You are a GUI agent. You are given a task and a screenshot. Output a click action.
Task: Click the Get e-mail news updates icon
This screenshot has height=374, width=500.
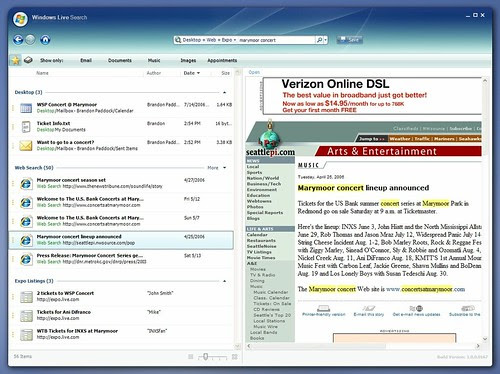click(x=416, y=308)
